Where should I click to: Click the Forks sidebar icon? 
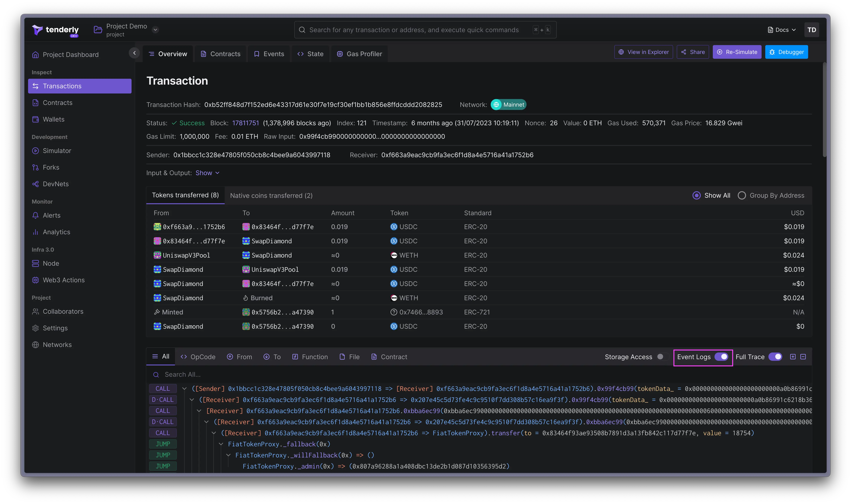35,167
